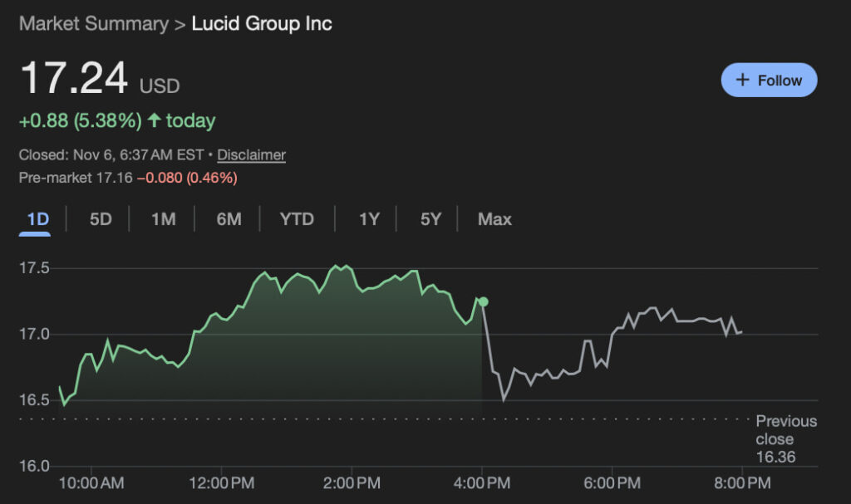Click the 17.24 USD price value
Image resolution: width=851 pixels, height=504 pixels.
(75, 80)
